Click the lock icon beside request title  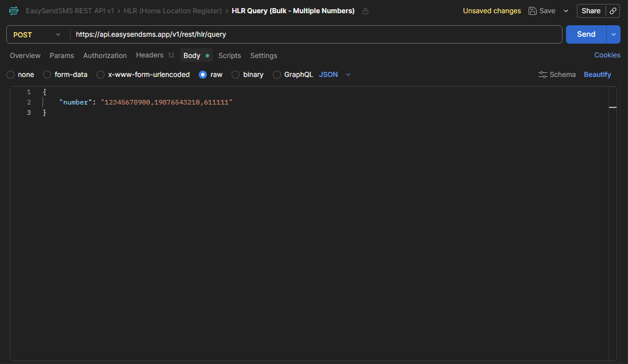(365, 11)
